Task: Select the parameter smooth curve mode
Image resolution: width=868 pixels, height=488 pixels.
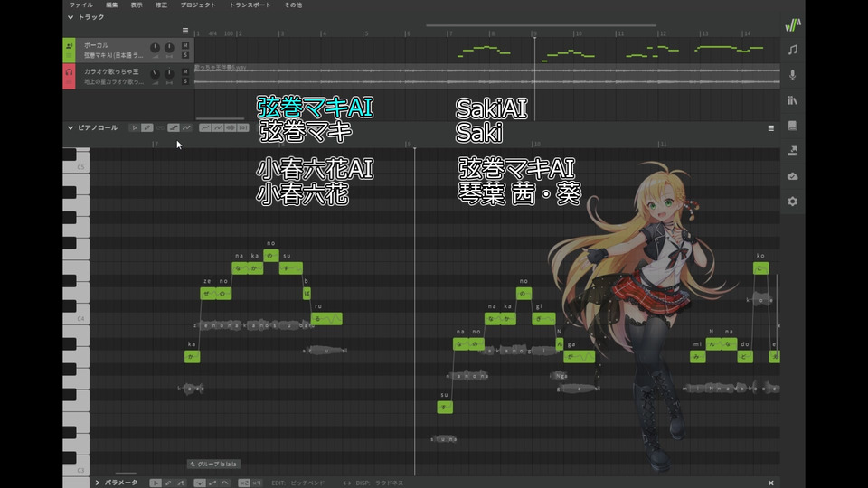Action: pos(200,483)
